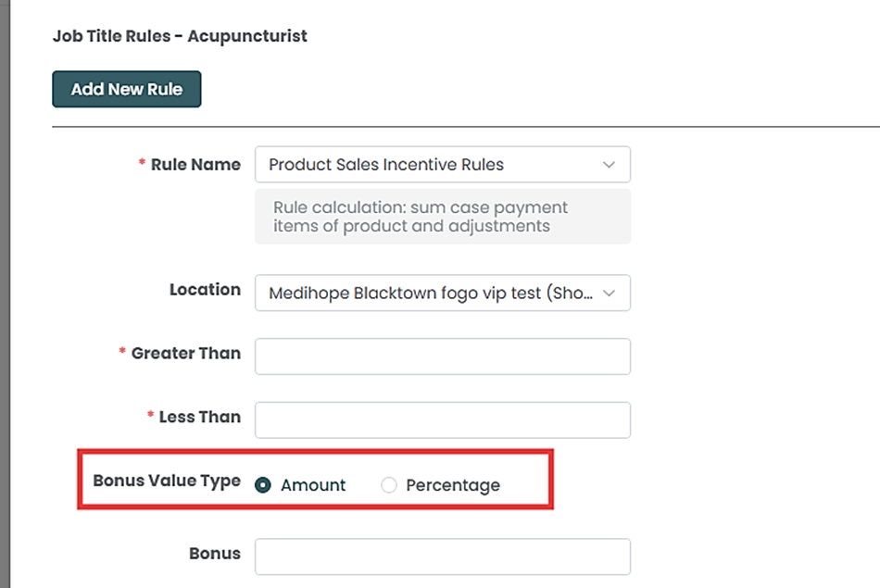Click the Greater Than field label
The height and width of the screenshot is (588, 880).
click(185, 354)
